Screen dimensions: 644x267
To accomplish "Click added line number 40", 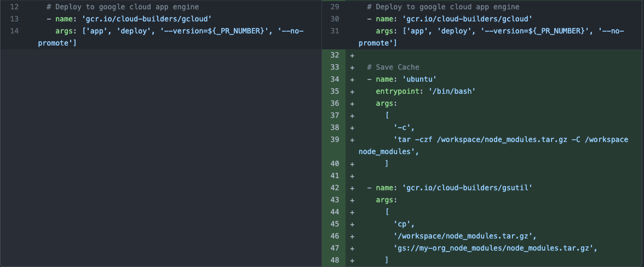I will (334, 164).
